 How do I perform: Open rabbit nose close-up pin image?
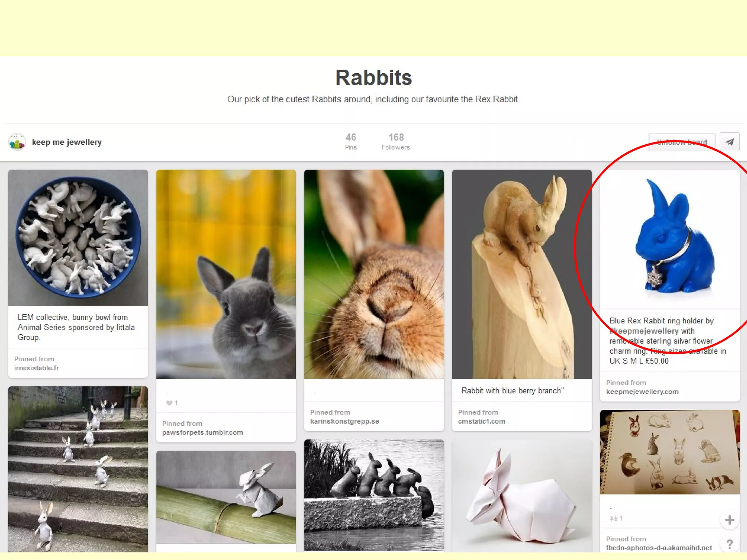[374, 274]
